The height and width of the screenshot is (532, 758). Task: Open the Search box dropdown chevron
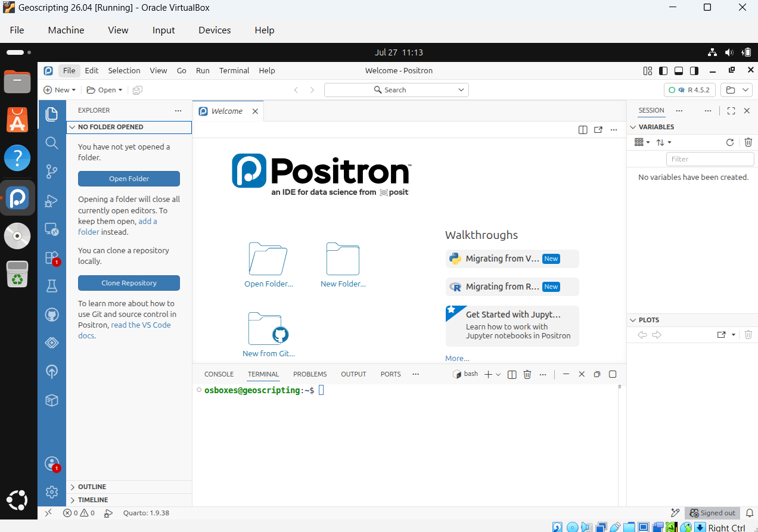pyautogui.click(x=461, y=90)
